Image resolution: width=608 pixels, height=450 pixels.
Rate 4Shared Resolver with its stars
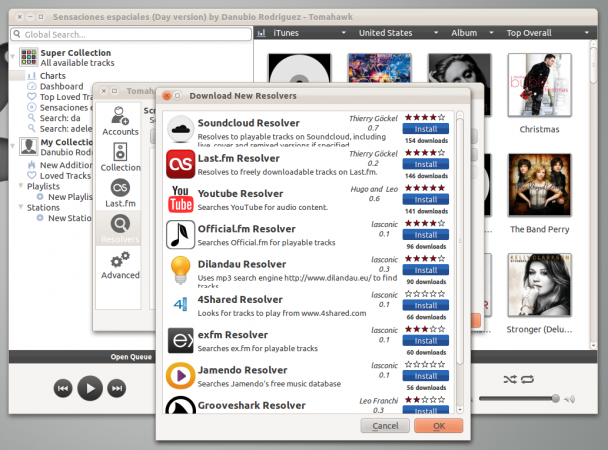[x=425, y=294]
